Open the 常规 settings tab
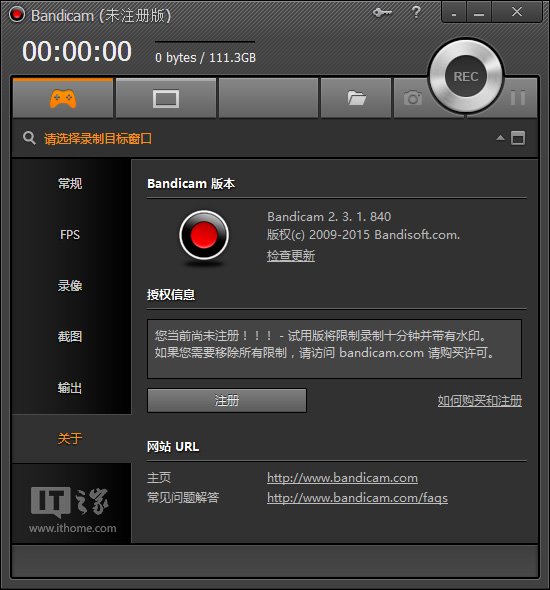This screenshot has width=550, height=590. click(x=70, y=184)
